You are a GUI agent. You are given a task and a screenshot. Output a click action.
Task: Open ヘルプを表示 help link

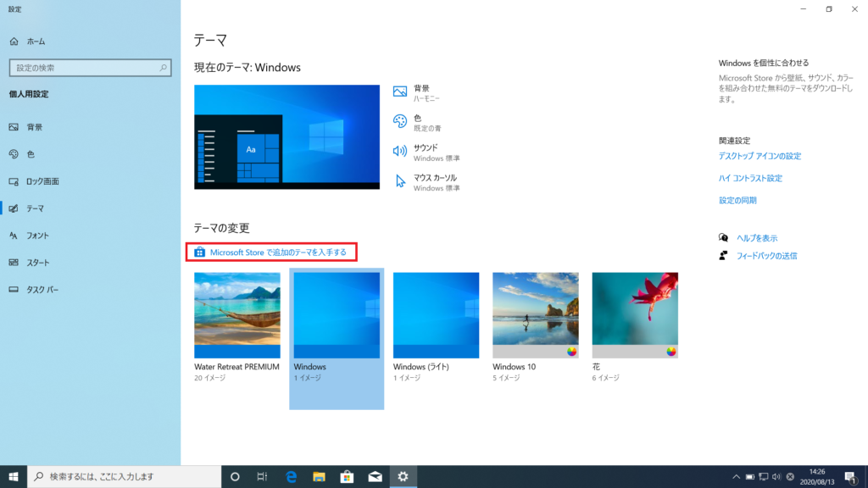pos(757,238)
